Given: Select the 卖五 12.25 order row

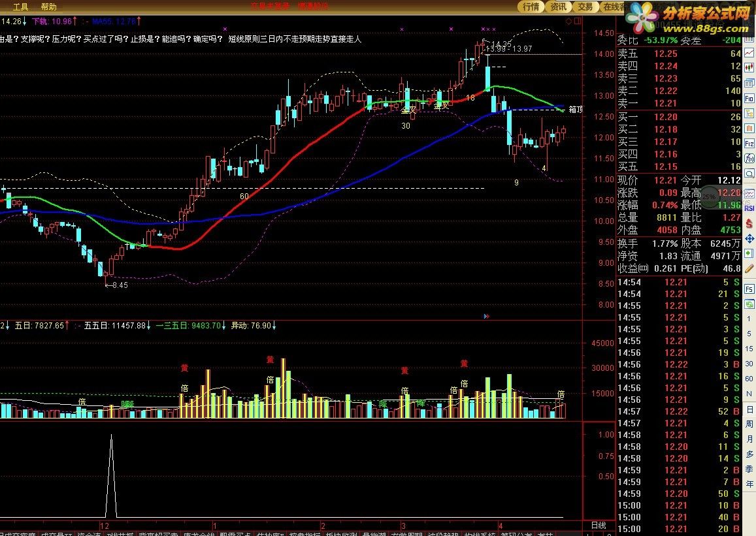Looking at the screenshot, I should pos(679,54).
